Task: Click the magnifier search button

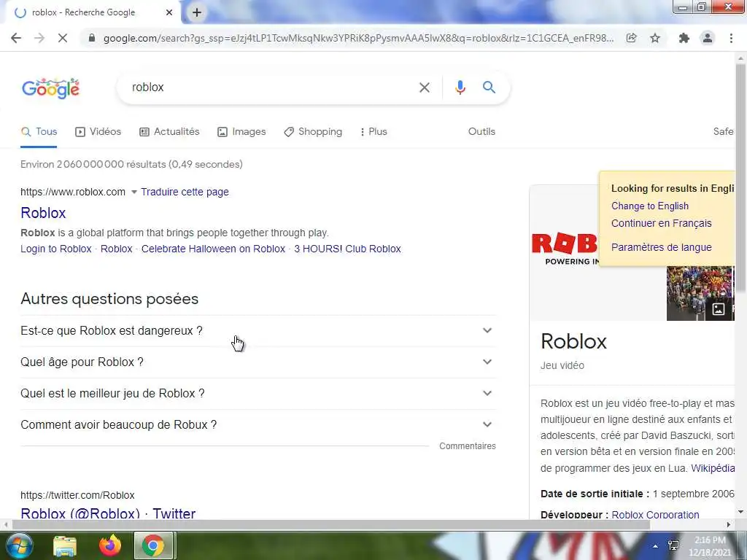Action: click(x=489, y=87)
